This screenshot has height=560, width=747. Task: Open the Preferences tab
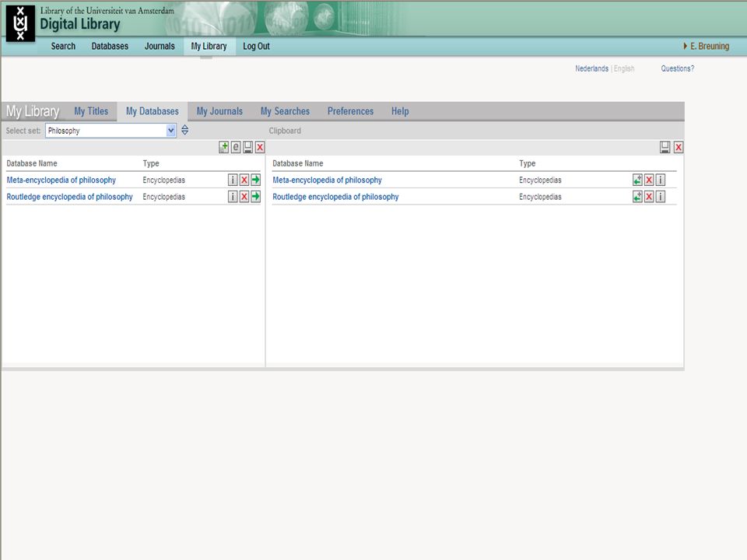point(351,111)
